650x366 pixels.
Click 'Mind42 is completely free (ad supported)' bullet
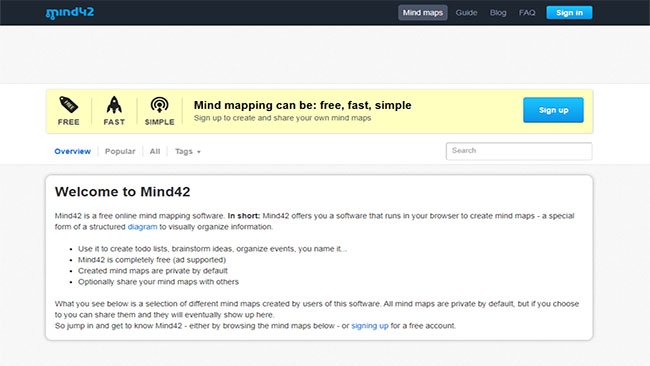[152, 260]
